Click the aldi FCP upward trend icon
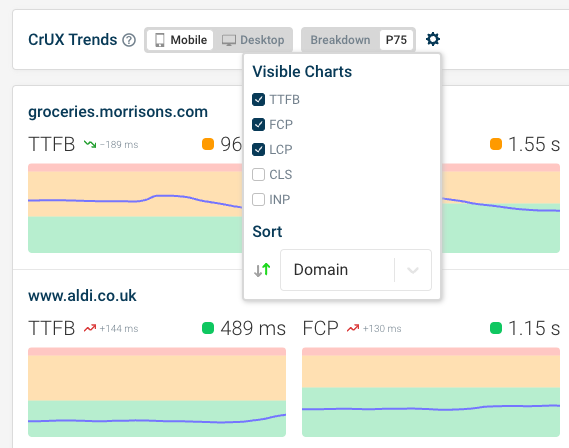569x448 pixels. click(353, 328)
